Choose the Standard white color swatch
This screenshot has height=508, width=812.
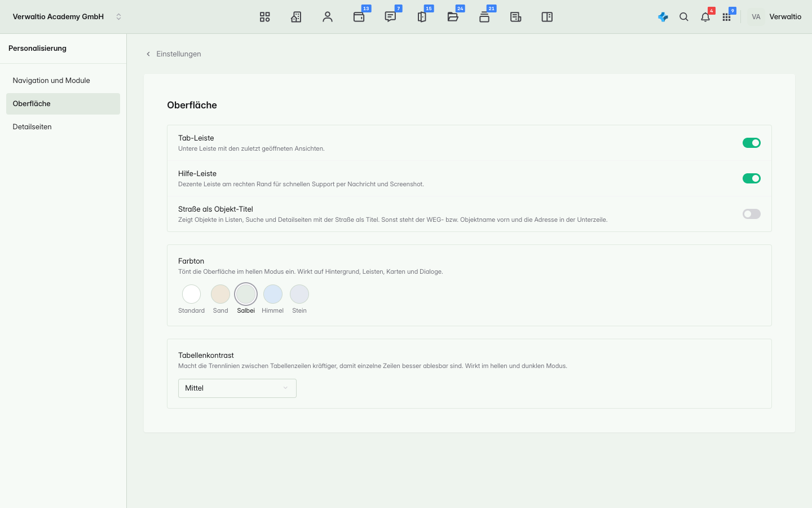(x=192, y=294)
